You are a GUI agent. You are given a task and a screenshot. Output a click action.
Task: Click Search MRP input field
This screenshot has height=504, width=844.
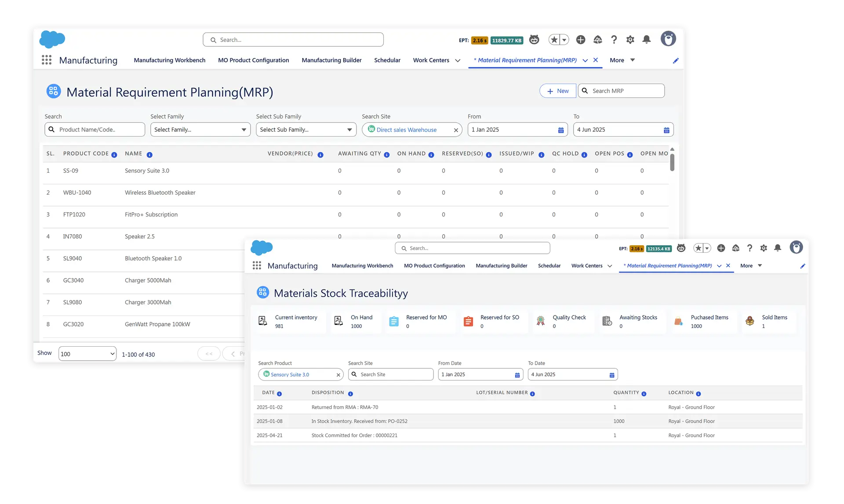(621, 91)
